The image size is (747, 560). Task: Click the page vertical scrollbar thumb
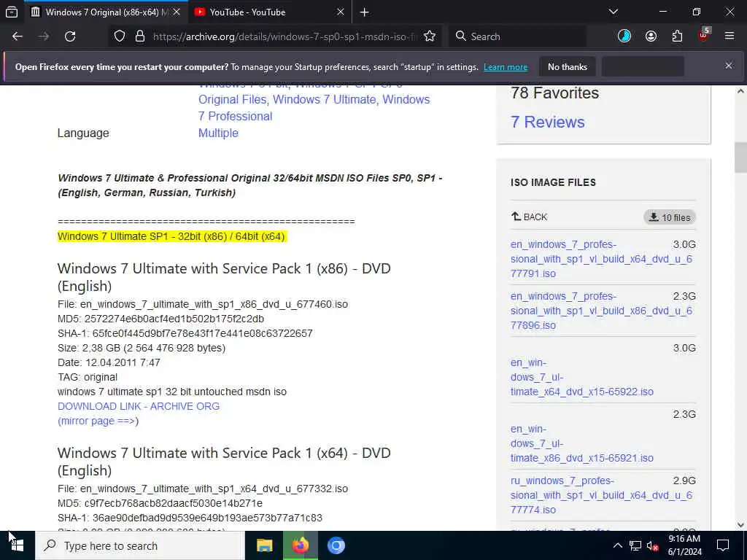[740, 157]
